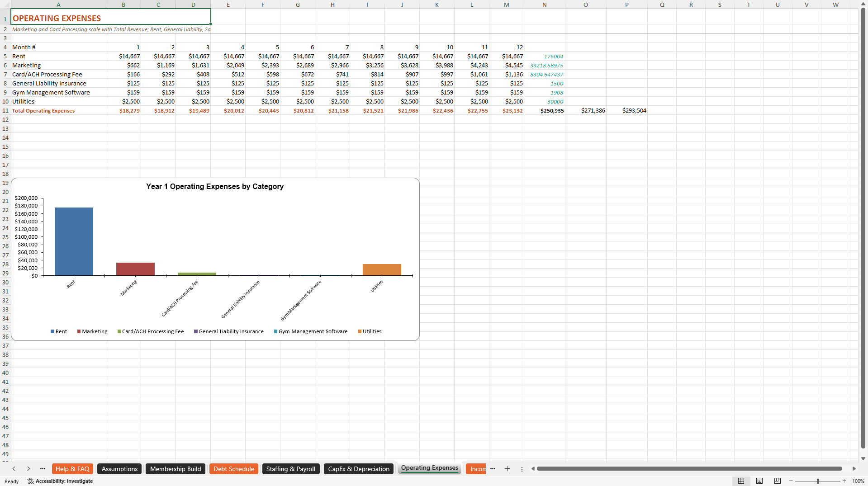Select the $250,935 total cell
This screenshot has height=486, width=868.
click(545, 111)
